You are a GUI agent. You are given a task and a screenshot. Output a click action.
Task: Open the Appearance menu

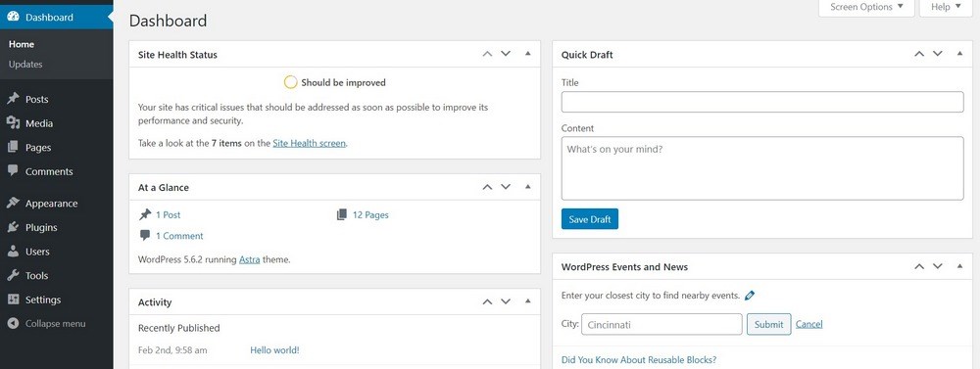coord(51,204)
